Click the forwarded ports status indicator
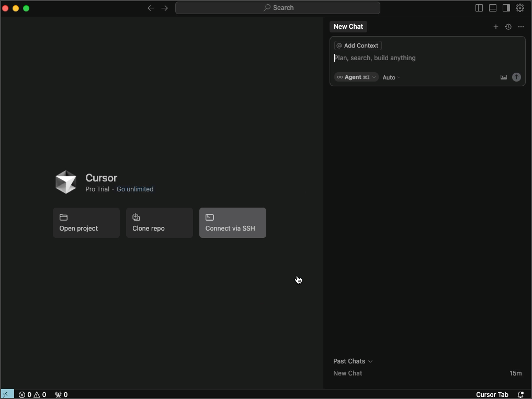This screenshot has height=399, width=532. click(61, 395)
